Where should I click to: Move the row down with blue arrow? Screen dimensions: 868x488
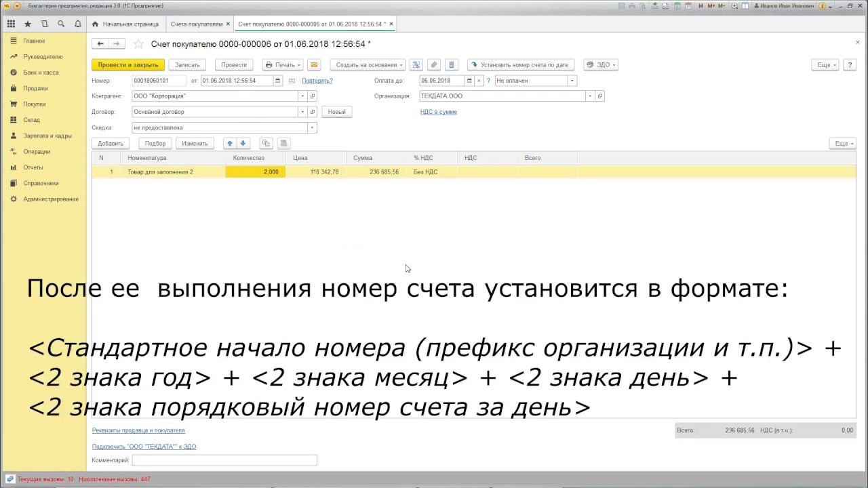click(x=243, y=143)
